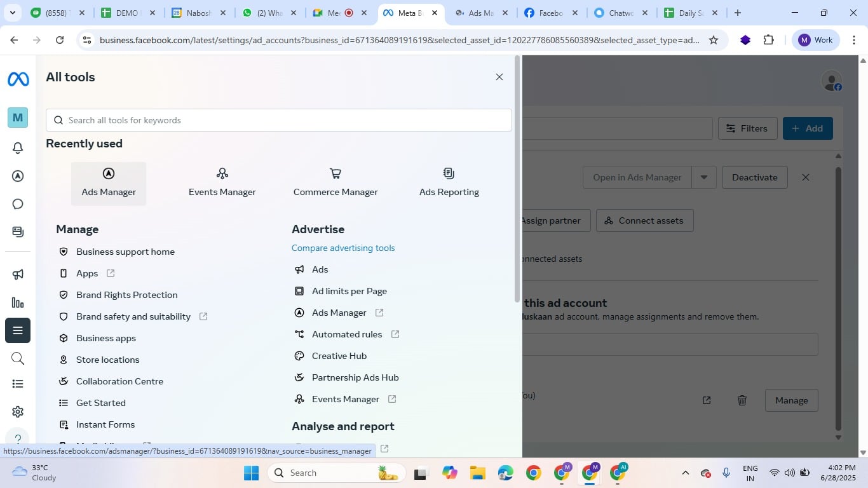Image resolution: width=868 pixels, height=488 pixels.
Task: Open the settings gear in left sidebar
Action: click(x=17, y=411)
